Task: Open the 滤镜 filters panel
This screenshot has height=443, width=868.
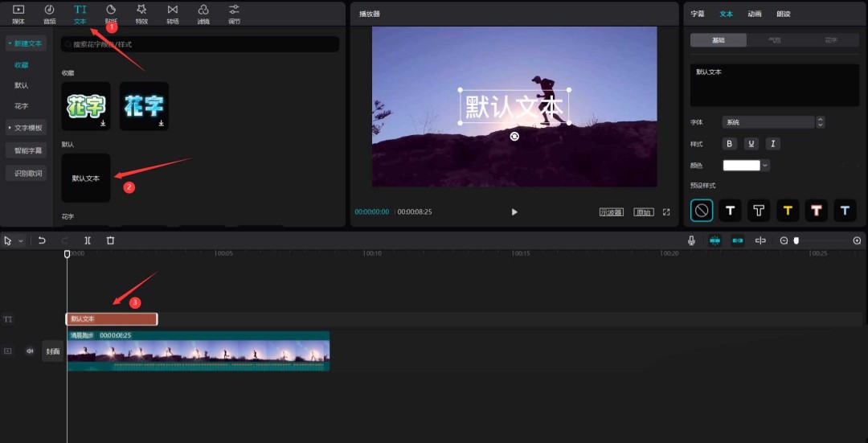Action: point(203,13)
